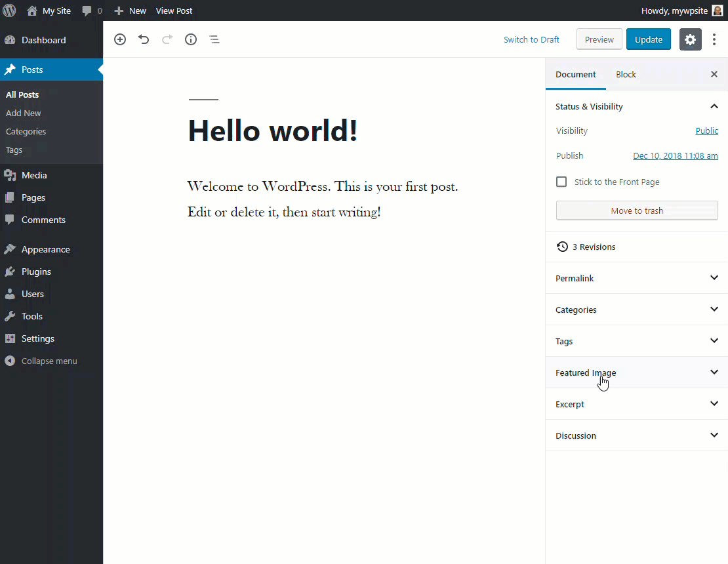The image size is (728, 564).
Task: Open Categories under Posts menu
Action: coord(26,132)
